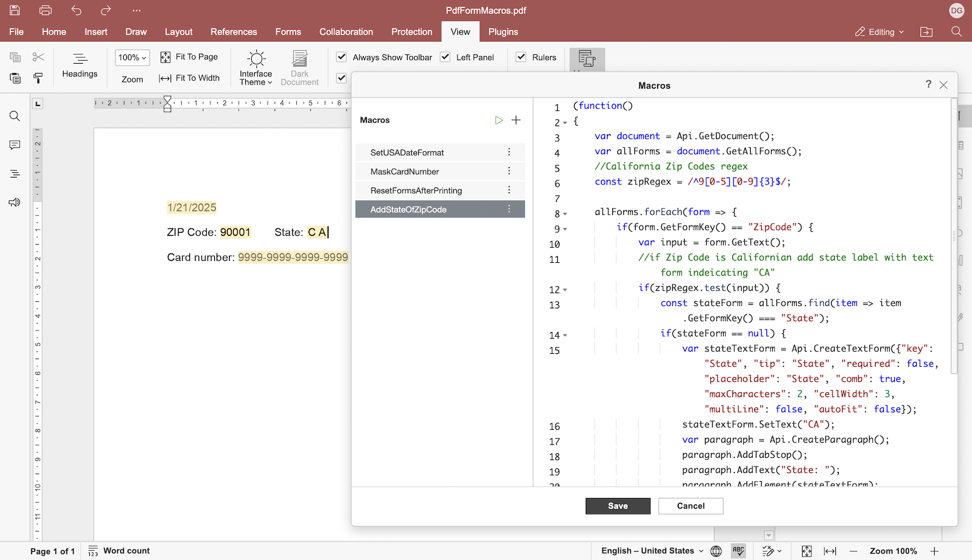Collapse code fold at line 2
The height and width of the screenshot is (560, 972).
(x=565, y=123)
